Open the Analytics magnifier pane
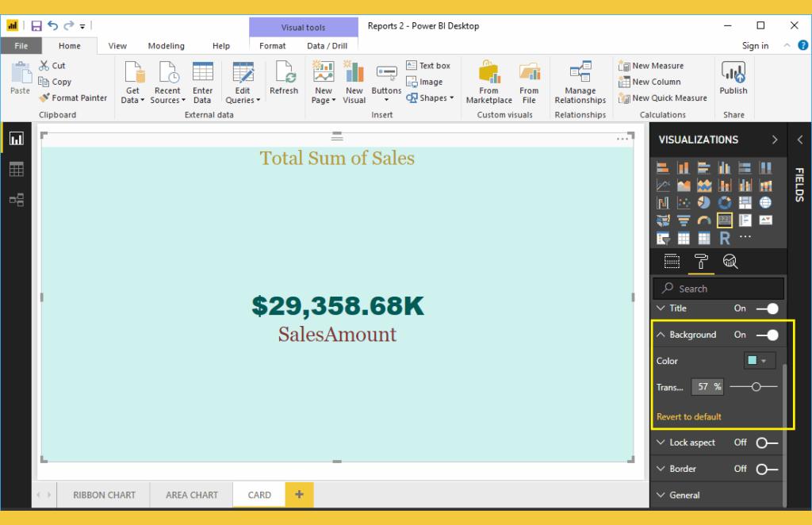 tap(730, 262)
